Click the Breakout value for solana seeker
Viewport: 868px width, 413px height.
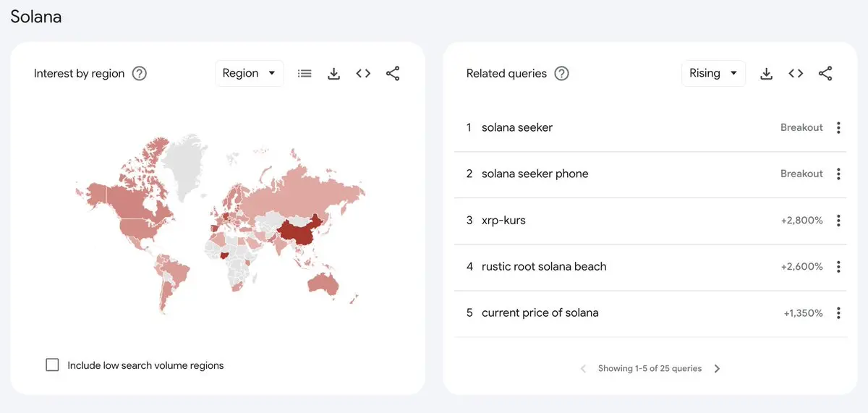[x=801, y=127]
